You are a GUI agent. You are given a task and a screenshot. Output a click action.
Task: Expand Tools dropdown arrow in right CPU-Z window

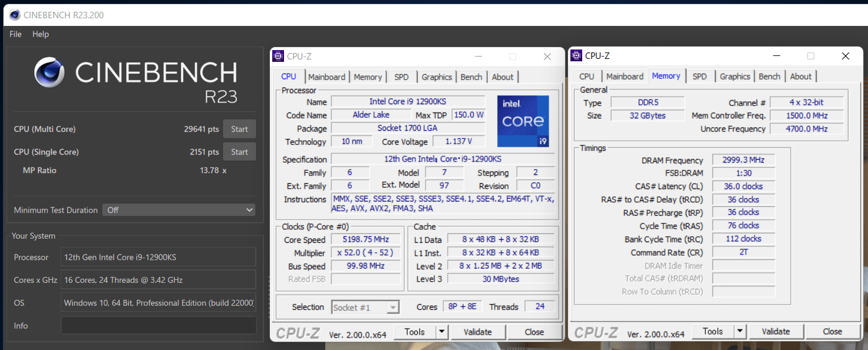[740, 331]
